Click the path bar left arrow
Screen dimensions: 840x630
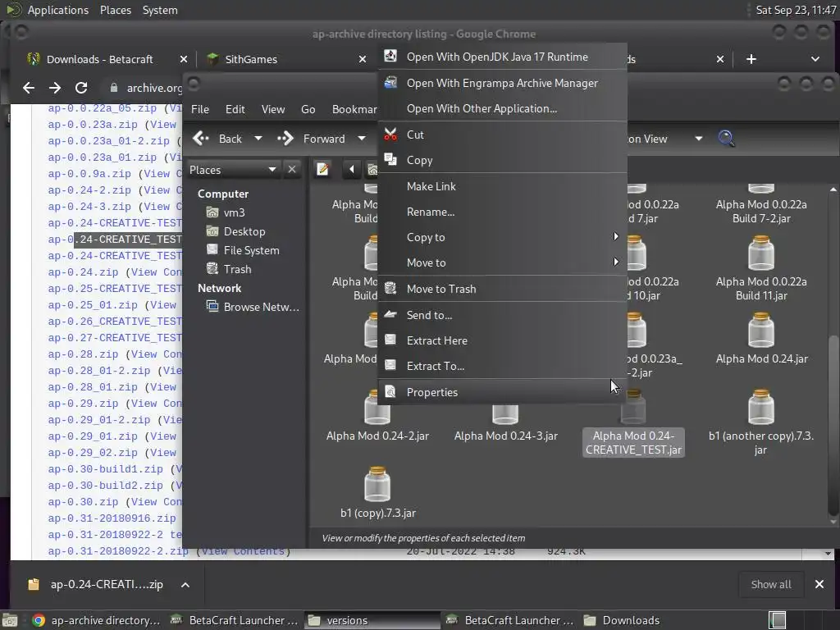(x=351, y=169)
